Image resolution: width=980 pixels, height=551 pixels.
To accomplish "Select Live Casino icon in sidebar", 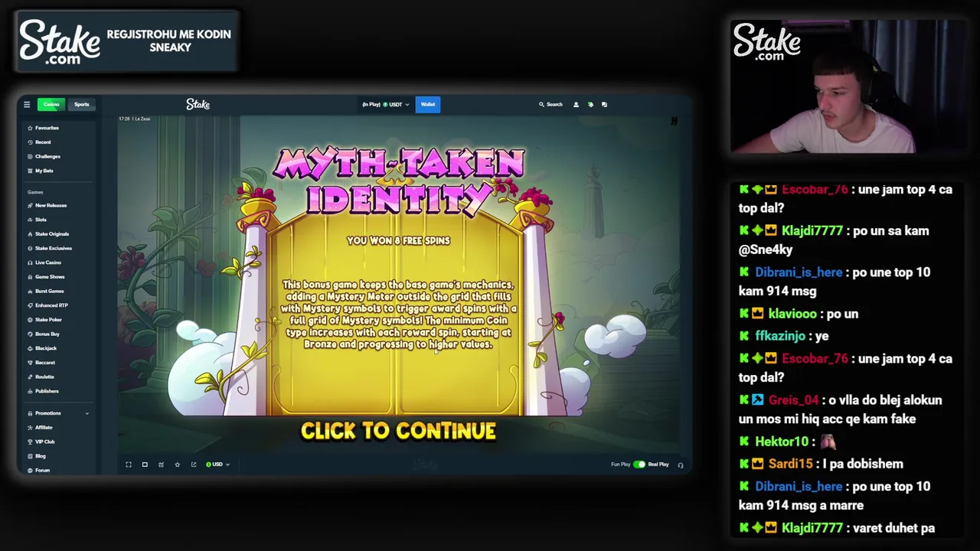I will (30, 262).
